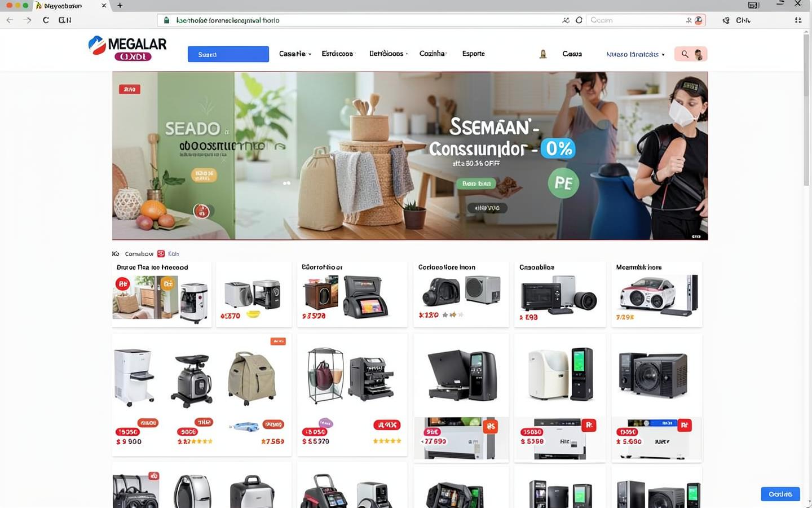This screenshot has height=508, width=812.
Task: Click the green PE circle badge
Action: (x=563, y=183)
